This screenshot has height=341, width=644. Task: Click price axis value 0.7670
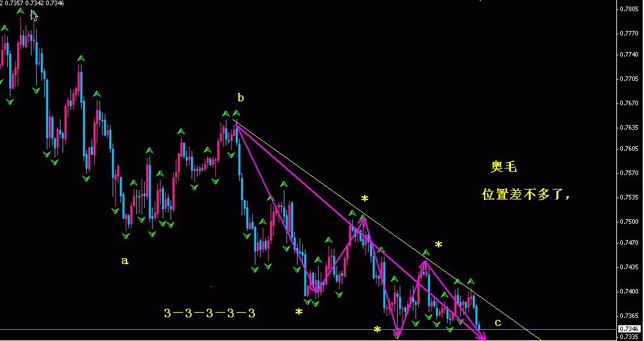(630, 103)
